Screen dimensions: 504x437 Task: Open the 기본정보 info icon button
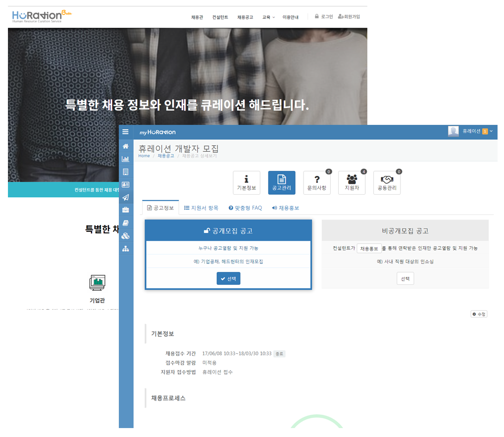click(247, 183)
